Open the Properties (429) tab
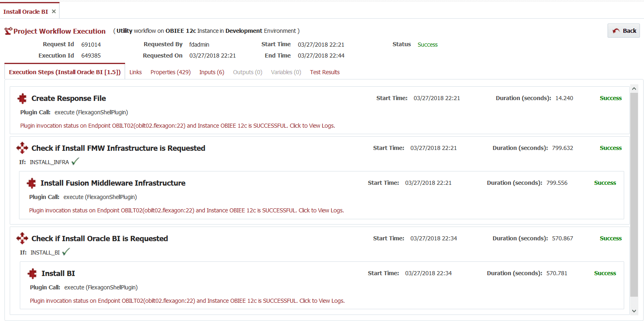The height and width of the screenshot is (321, 644). tap(170, 72)
